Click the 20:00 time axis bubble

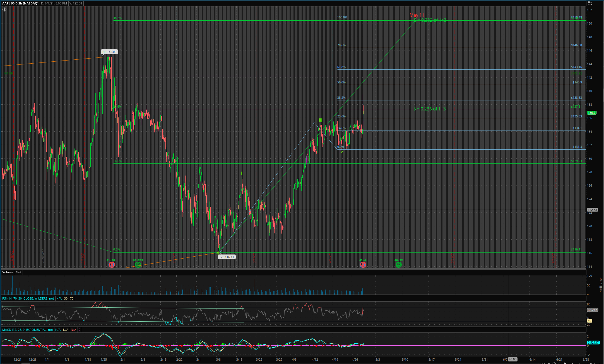tap(512, 359)
